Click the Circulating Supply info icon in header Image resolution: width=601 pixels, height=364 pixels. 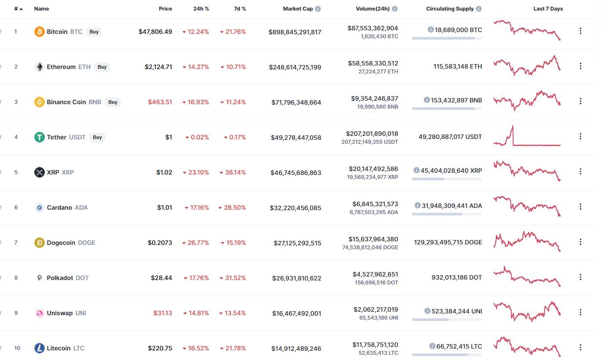[479, 9]
